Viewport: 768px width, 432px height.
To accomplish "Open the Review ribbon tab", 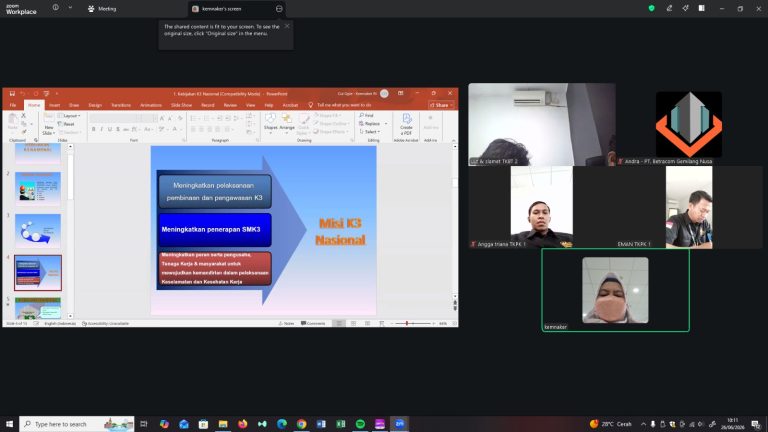I will [230, 105].
